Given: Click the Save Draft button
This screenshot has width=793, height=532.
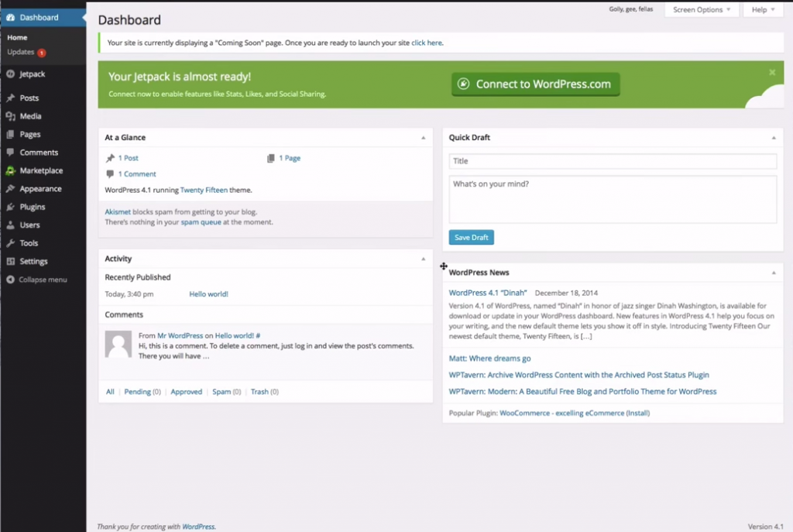Looking at the screenshot, I should point(472,237).
